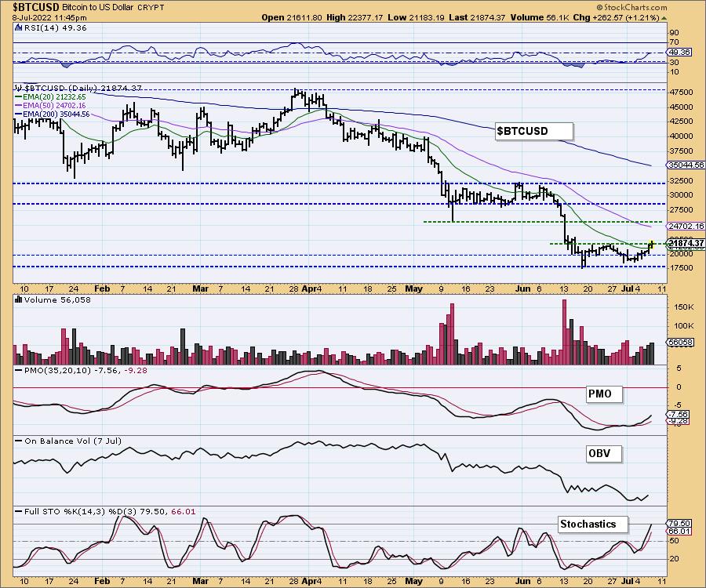
Task: Click the 24702.16 price axis tag
Action: (686, 227)
